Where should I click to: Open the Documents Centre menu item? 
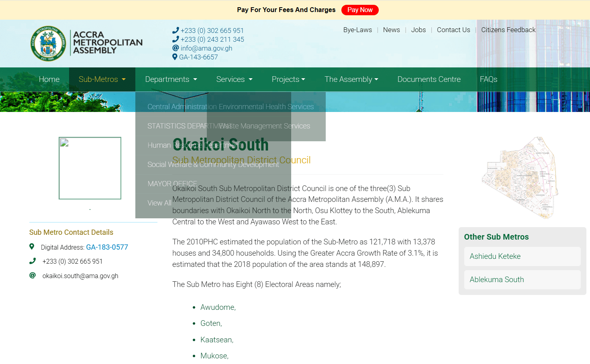tap(429, 79)
